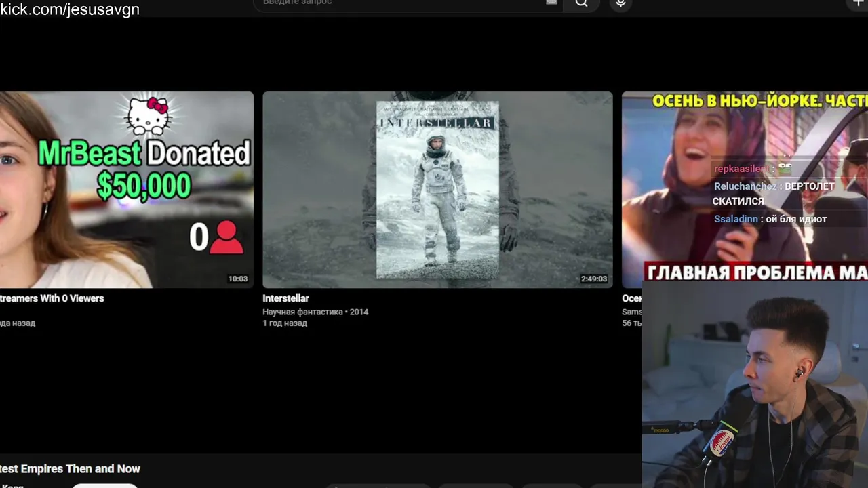Viewport: 868px width, 488px height.
Task: Click '1 год назад' under Interstellar
Action: coord(285,323)
